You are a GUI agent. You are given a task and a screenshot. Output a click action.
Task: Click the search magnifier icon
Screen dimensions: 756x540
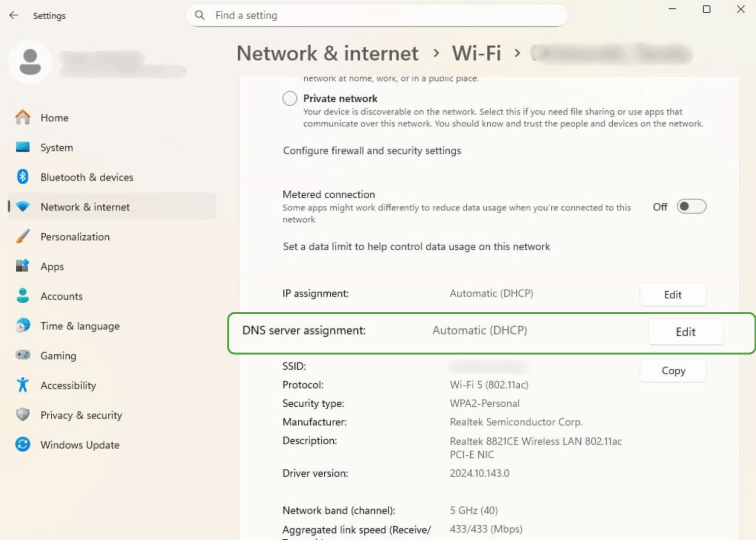pyautogui.click(x=200, y=15)
